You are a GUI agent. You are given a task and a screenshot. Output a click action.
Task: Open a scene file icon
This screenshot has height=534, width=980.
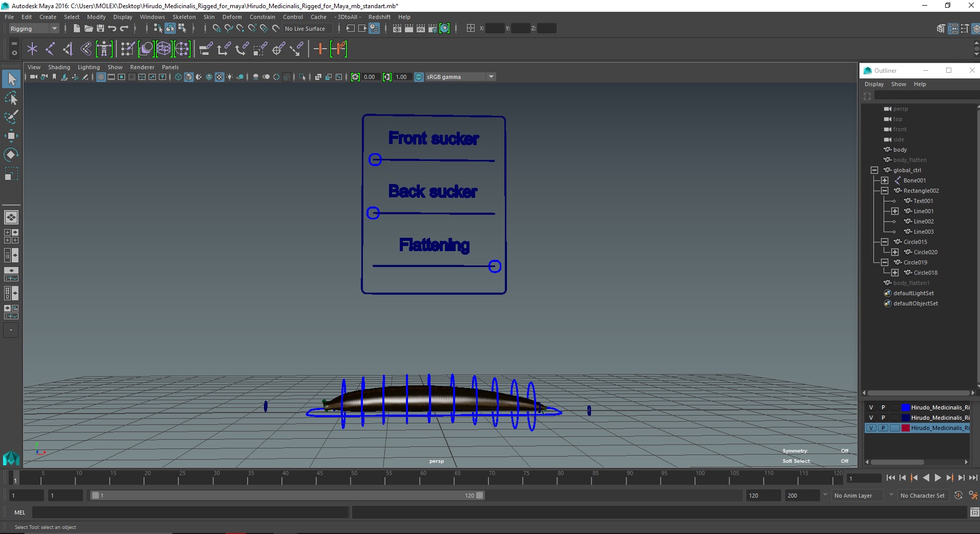point(88,29)
